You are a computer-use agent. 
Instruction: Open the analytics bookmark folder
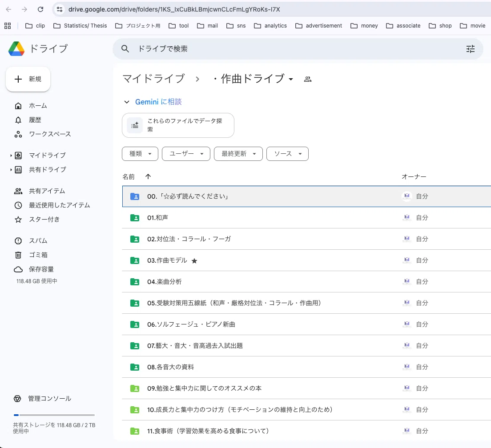pyautogui.click(x=270, y=26)
